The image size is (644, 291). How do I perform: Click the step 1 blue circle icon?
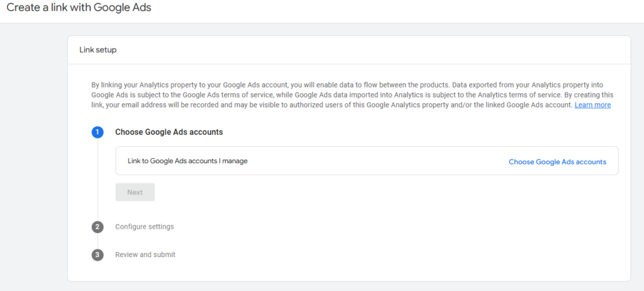[97, 132]
